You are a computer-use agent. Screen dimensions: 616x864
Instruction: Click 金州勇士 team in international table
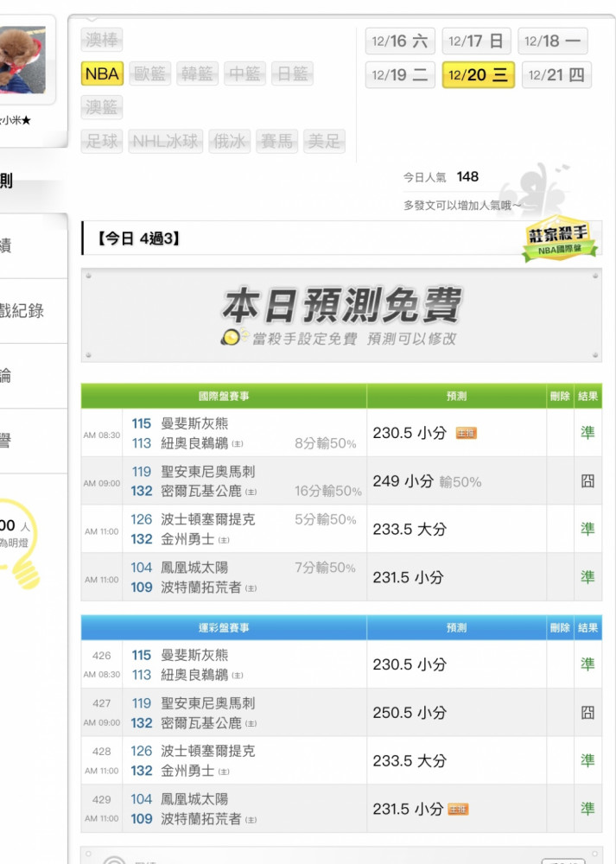pyautogui.click(x=187, y=539)
